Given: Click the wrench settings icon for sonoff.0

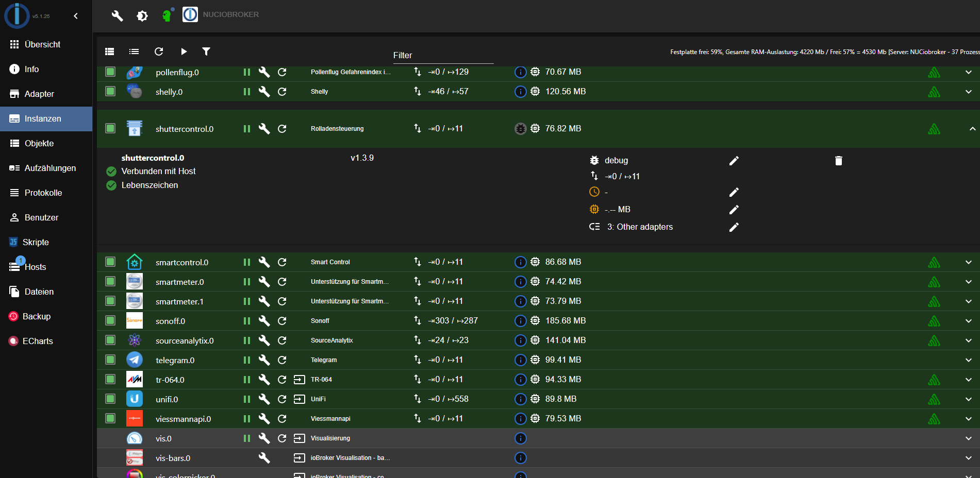Looking at the screenshot, I should pyautogui.click(x=264, y=321).
